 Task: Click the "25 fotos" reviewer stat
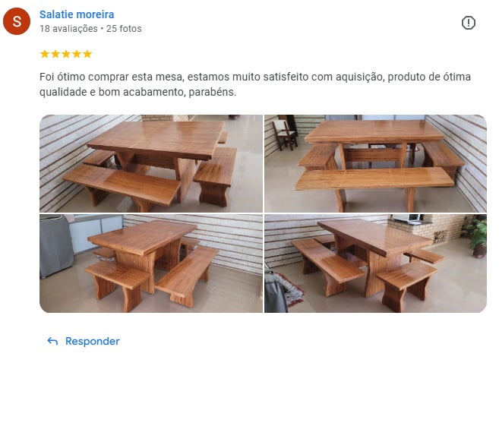124,29
